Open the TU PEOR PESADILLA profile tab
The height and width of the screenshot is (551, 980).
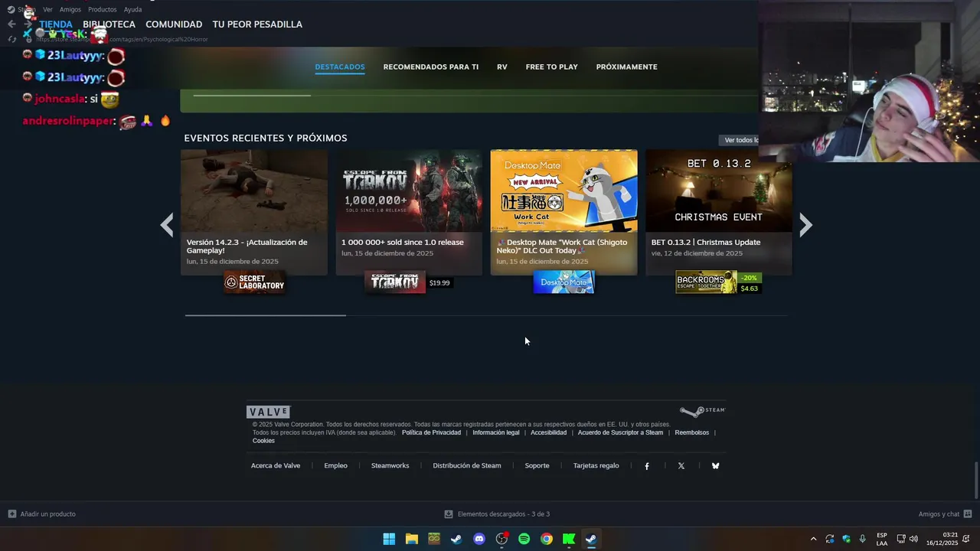tap(257, 24)
